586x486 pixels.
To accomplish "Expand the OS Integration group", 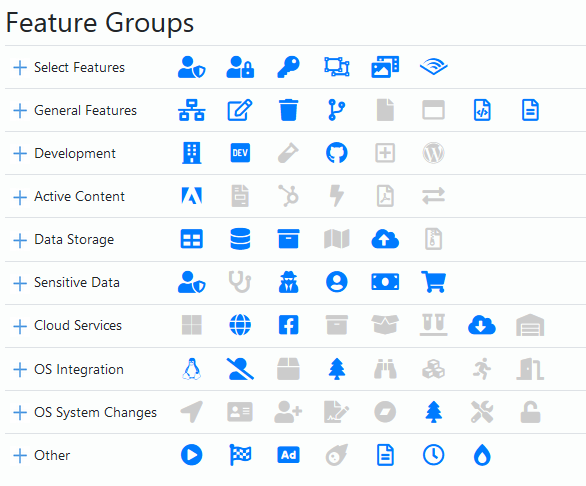I will pos(20,370).
